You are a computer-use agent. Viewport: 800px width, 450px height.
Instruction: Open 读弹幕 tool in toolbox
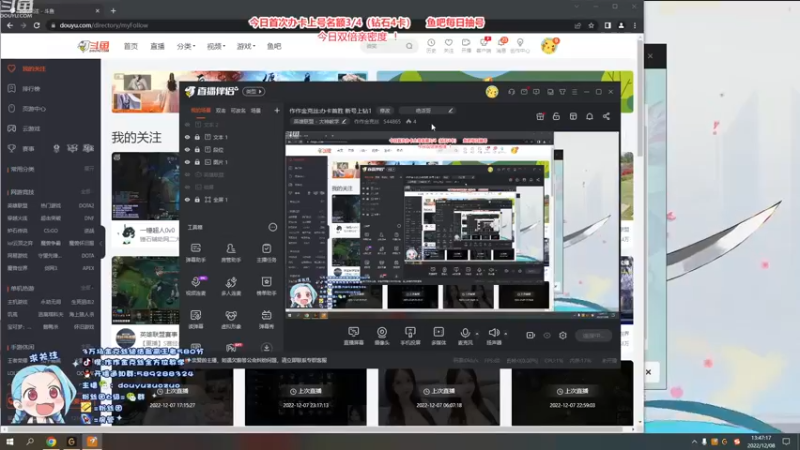[195, 319]
